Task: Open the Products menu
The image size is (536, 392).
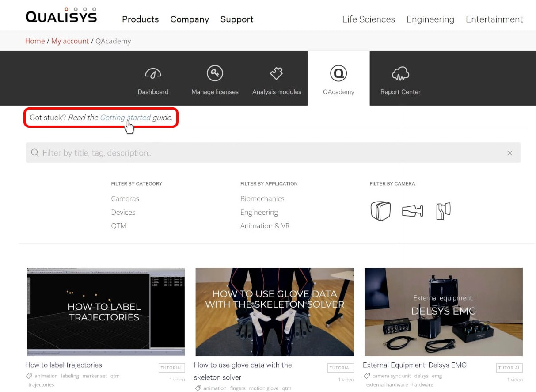Action: [x=140, y=19]
